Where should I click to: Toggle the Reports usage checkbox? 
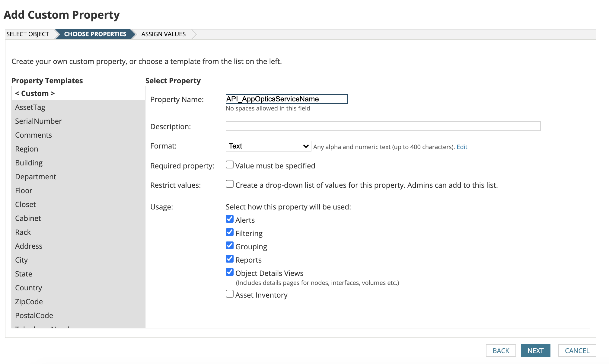point(230,259)
